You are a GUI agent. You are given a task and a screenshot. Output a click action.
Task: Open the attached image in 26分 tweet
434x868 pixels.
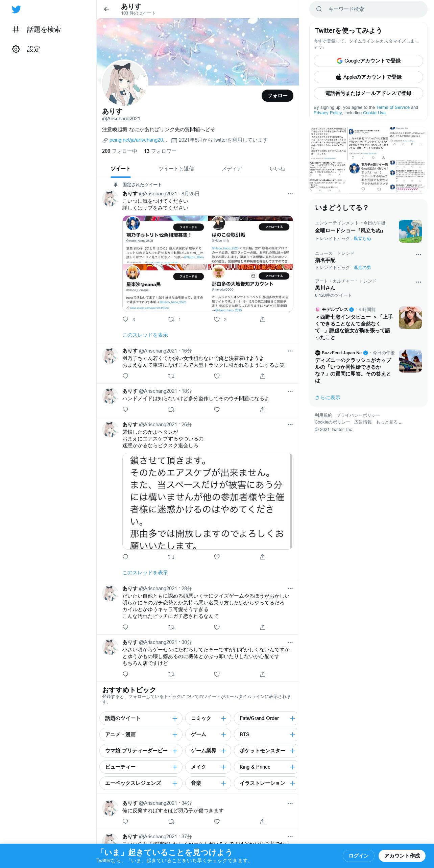[x=208, y=501]
